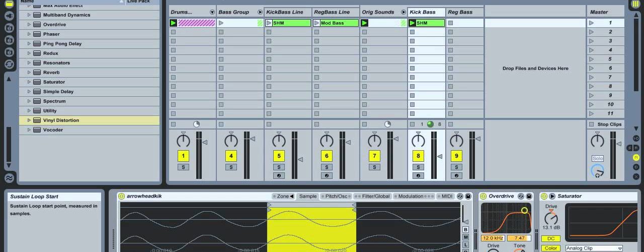Solo track 9 with S button

point(456,167)
